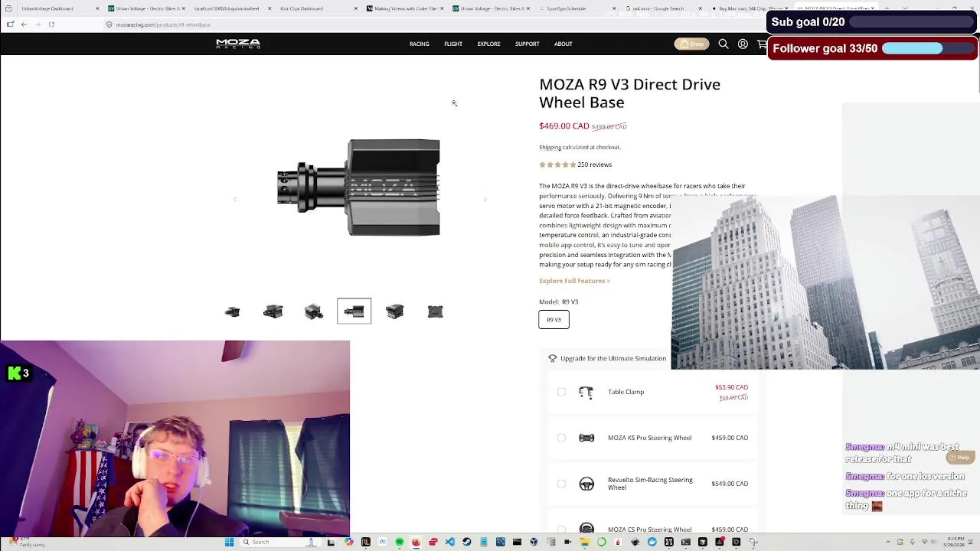Reload the page with the refresh icon
The width and height of the screenshot is (980, 551).
point(51,24)
